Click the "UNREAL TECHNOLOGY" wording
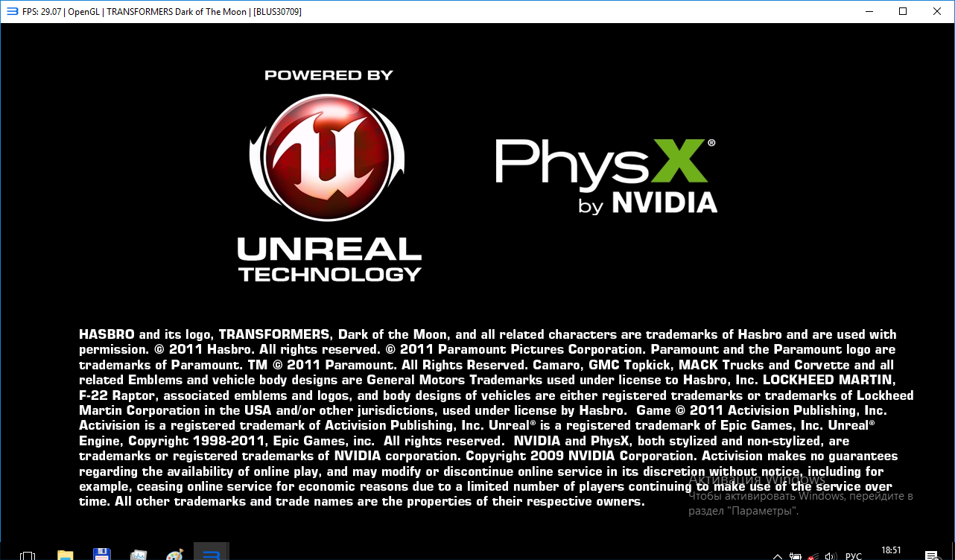The width and height of the screenshot is (955, 560). coord(329,259)
